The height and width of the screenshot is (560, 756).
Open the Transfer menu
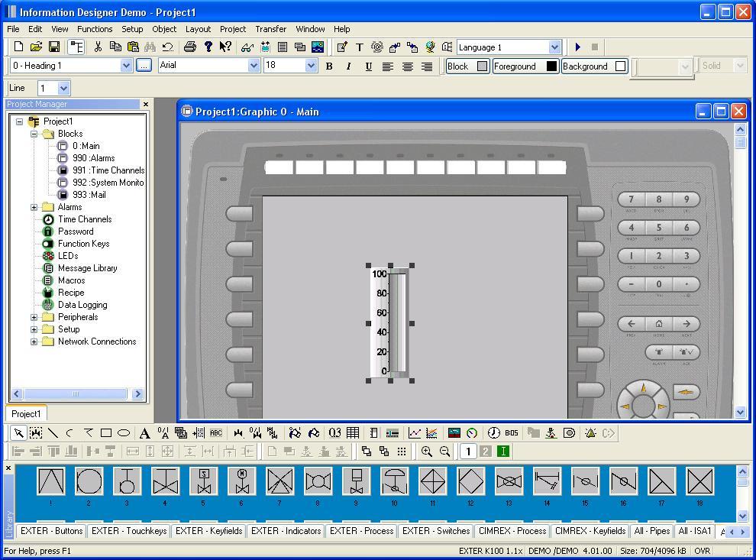click(x=271, y=29)
